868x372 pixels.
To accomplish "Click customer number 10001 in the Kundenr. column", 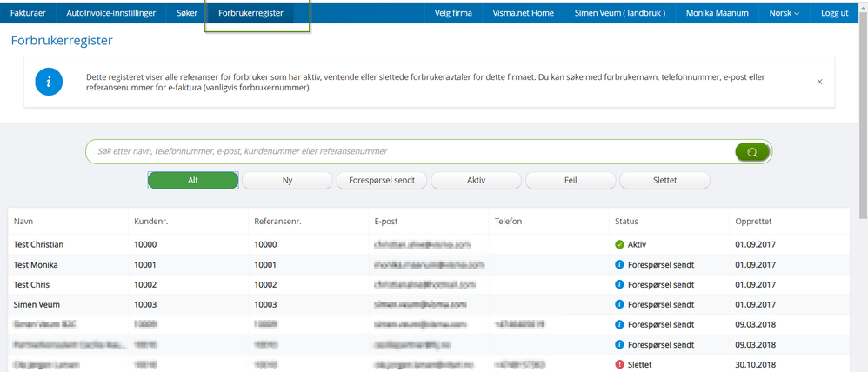I will (145, 264).
